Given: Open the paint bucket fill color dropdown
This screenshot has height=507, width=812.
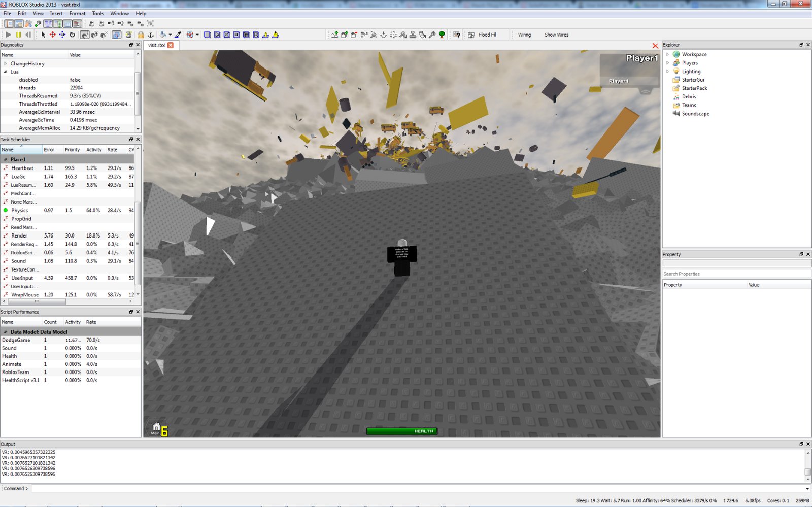Looking at the screenshot, I should [170, 35].
